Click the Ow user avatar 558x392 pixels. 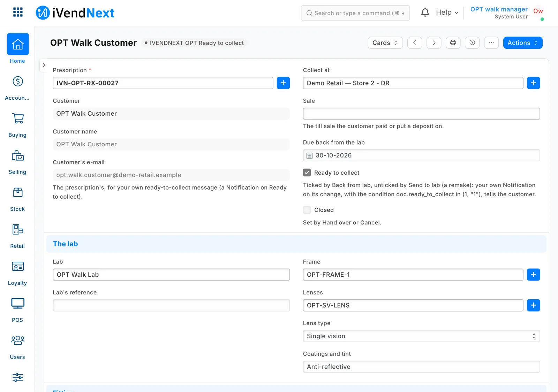click(x=538, y=11)
